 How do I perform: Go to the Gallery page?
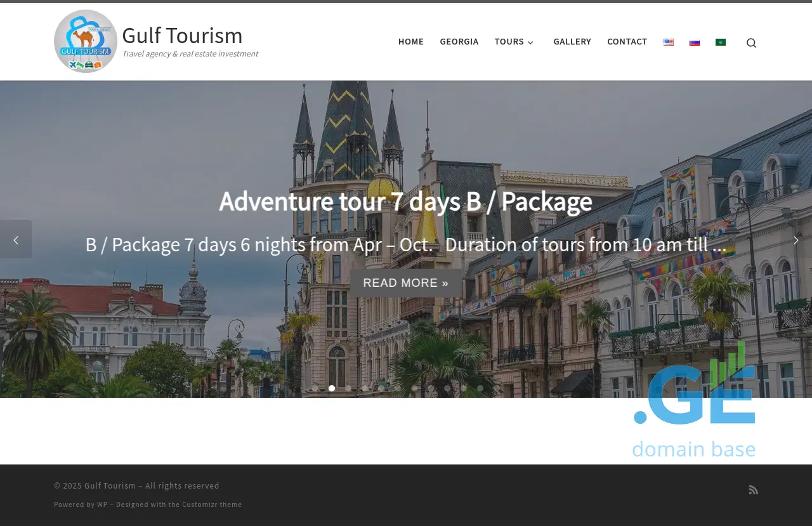[x=572, y=42]
